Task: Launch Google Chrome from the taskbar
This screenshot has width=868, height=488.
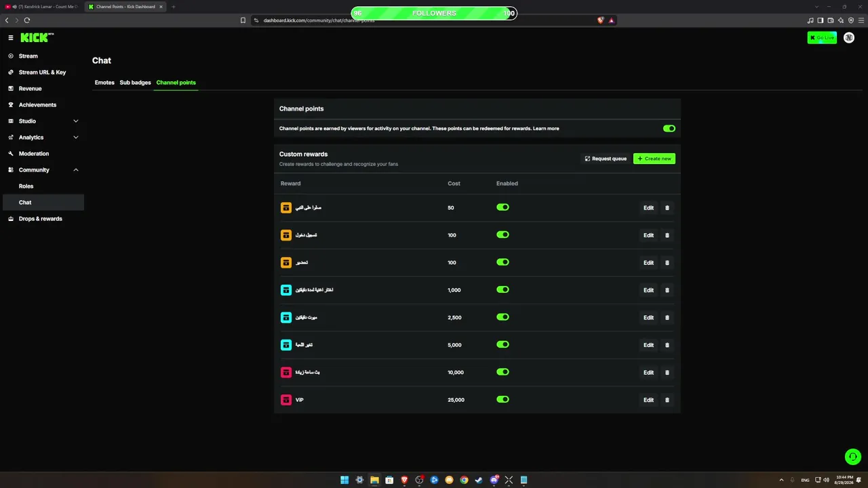Action: [464, 480]
